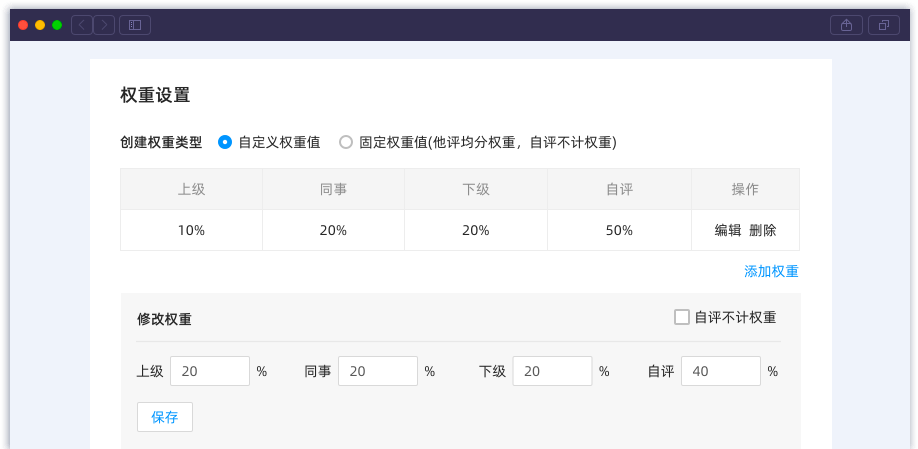Select the 10% cell under 上级
This screenshot has width=918, height=449.
(x=191, y=231)
